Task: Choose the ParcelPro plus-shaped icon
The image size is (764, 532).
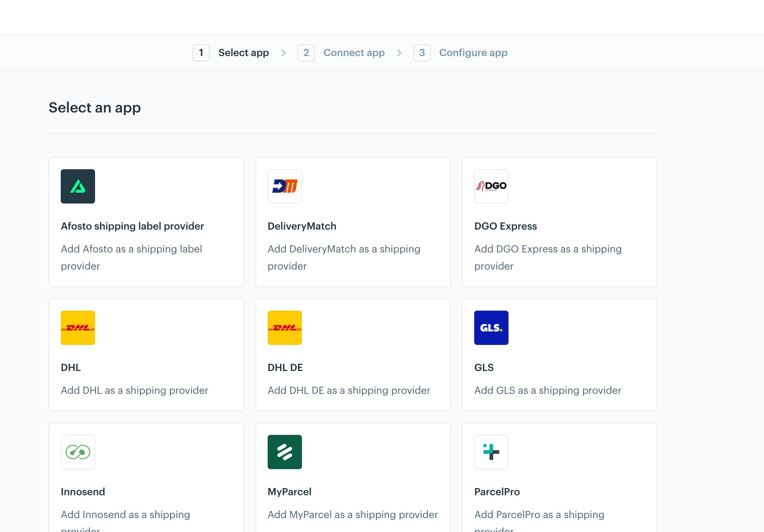Action: (x=491, y=452)
